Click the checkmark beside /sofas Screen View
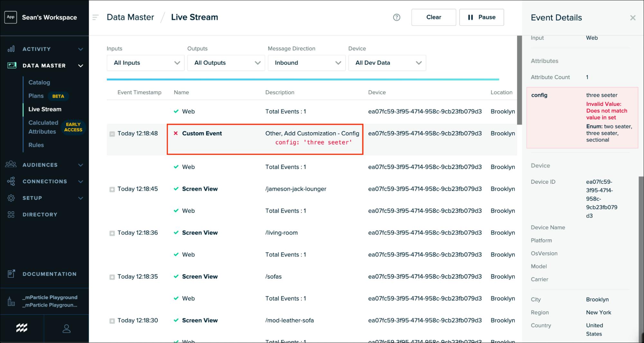The width and height of the screenshot is (644, 343). click(x=176, y=276)
